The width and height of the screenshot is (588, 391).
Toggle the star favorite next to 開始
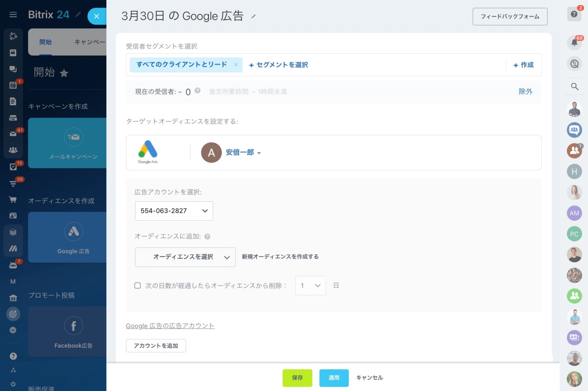coord(64,73)
